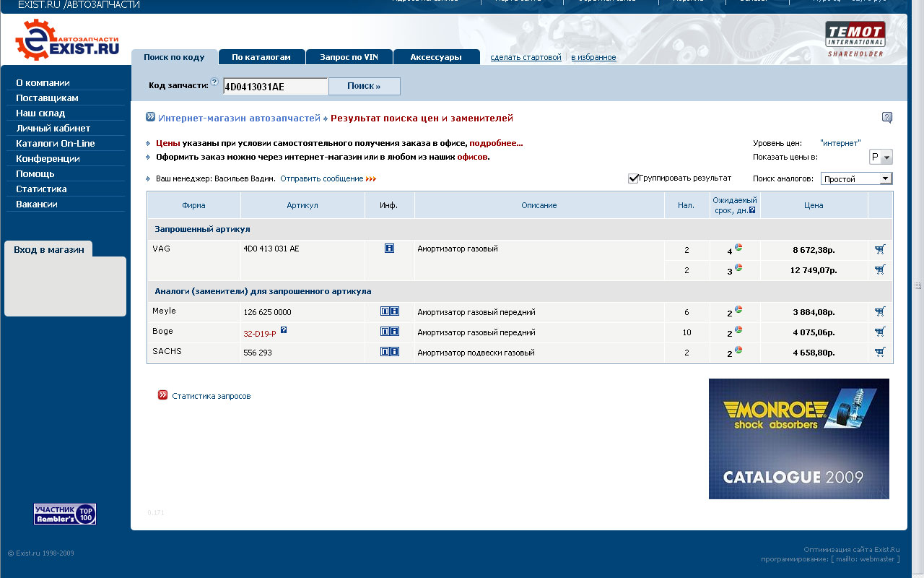Add VAG part priced 8 672,38р to cart
Viewport: 924px width, 578px height.
pyautogui.click(x=879, y=249)
